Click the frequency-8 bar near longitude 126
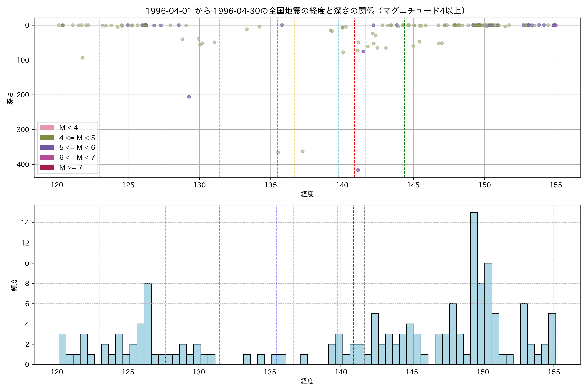 pos(147,324)
